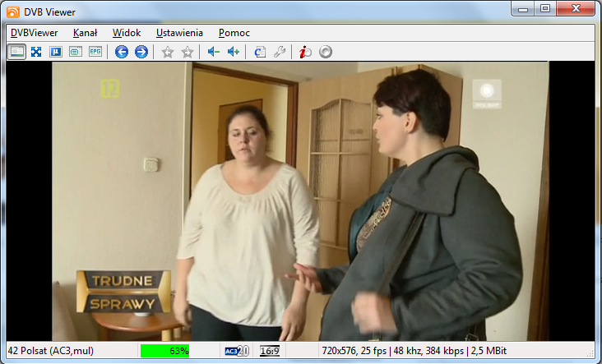Click the green 63% signal level bar
Screen dimensions: 602x364
165,351
